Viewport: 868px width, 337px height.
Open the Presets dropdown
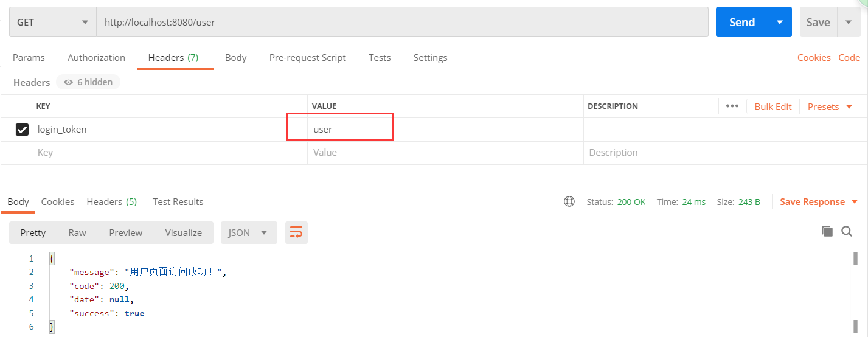click(x=830, y=106)
